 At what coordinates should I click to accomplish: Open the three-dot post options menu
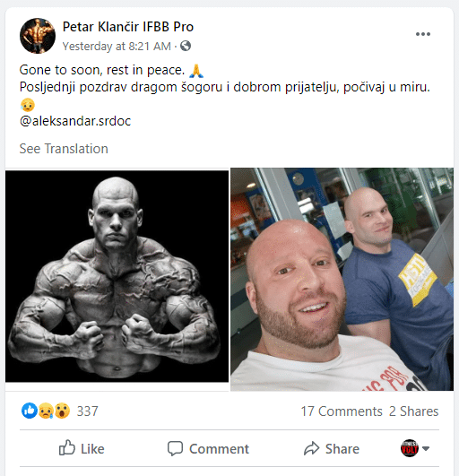point(423,34)
